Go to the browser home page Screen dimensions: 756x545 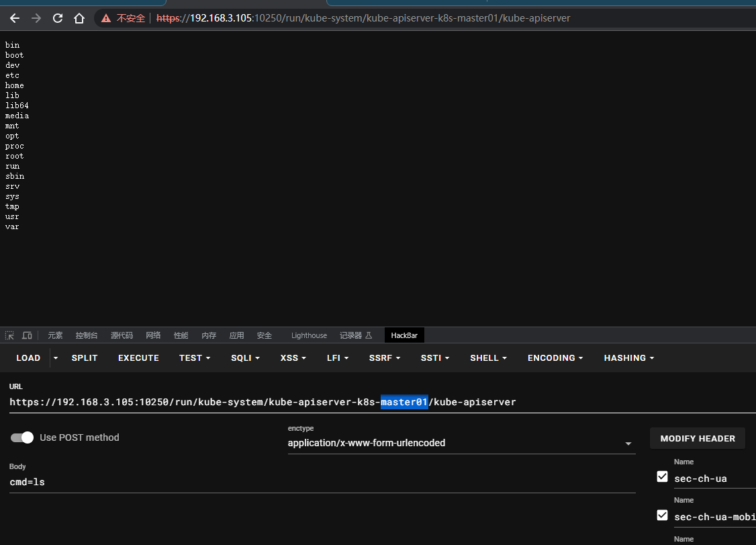pyautogui.click(x=79, y=18)
